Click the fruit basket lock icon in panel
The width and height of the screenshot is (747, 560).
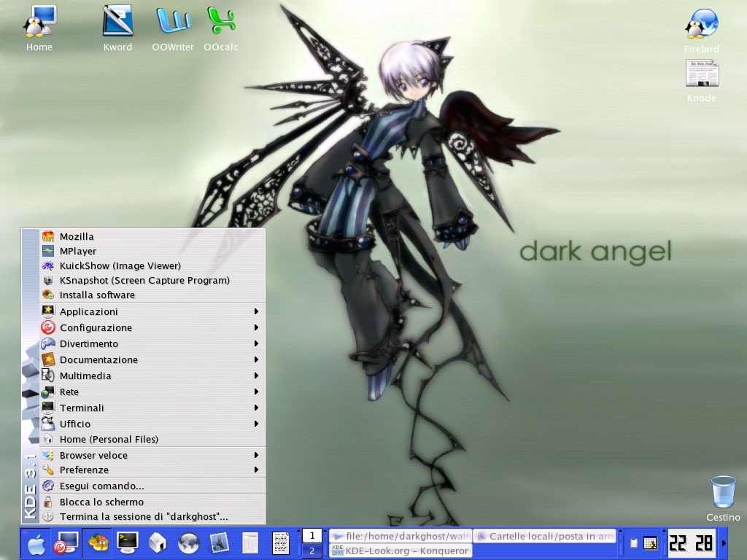[x=98, y=543]
